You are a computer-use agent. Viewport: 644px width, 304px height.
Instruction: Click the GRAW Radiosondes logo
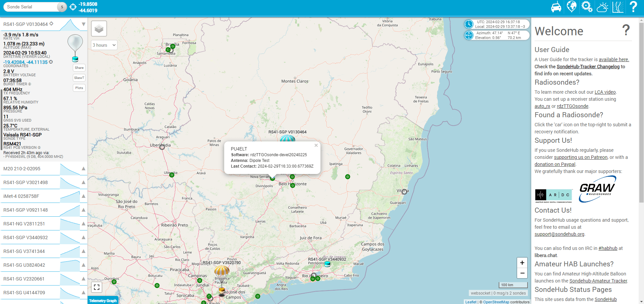[x=597, y=189]
